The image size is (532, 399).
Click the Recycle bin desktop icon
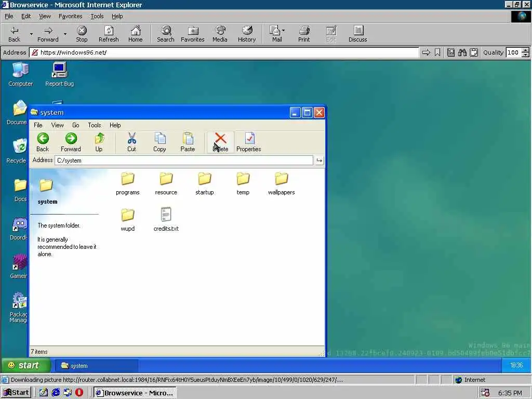17,151
